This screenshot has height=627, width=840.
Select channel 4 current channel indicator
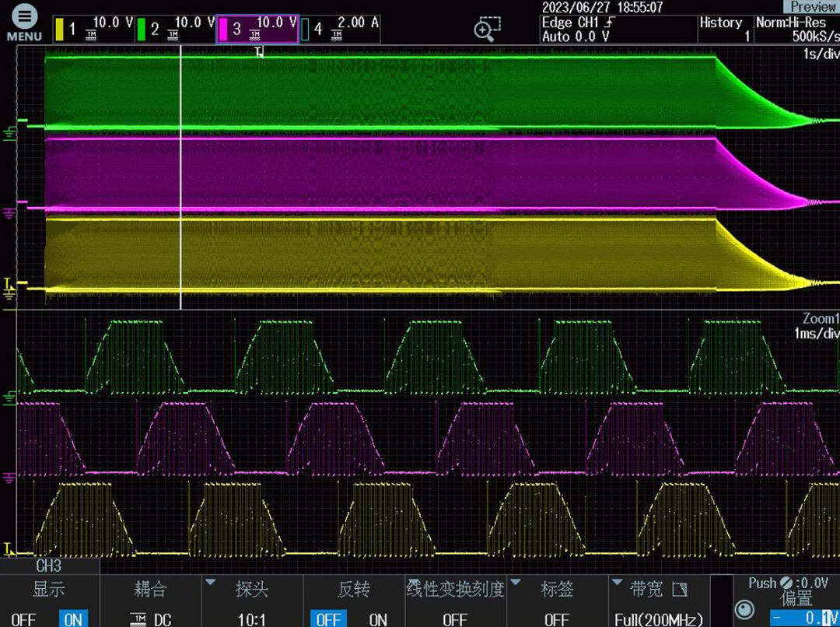click(x=340, y=30)
